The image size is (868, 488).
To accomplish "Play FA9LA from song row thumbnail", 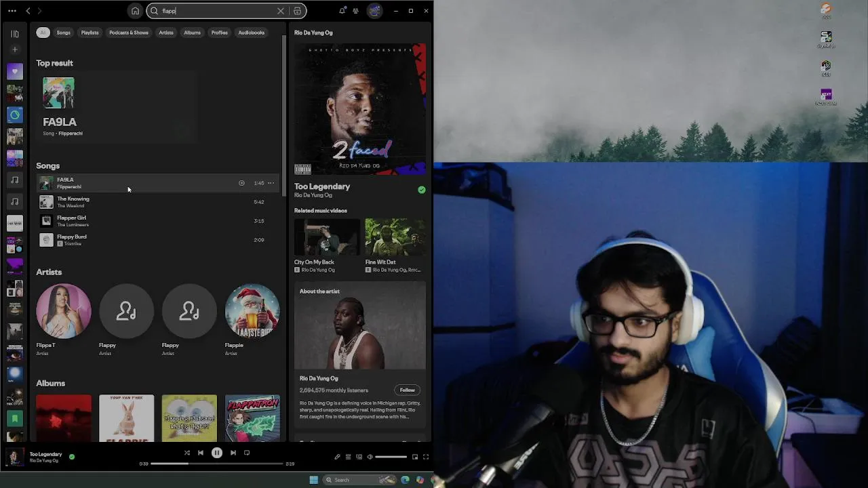I will pyautogui.click(x=46, y=183).
